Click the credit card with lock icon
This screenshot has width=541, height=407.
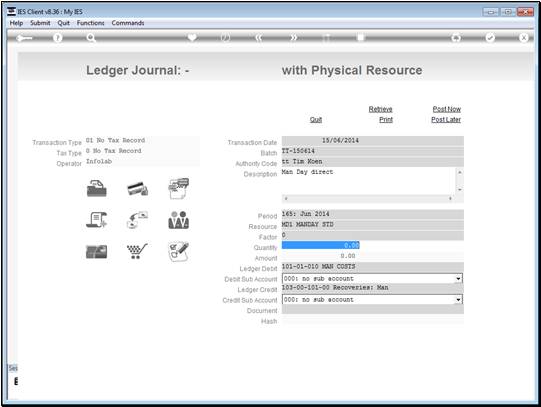[138, 189]
